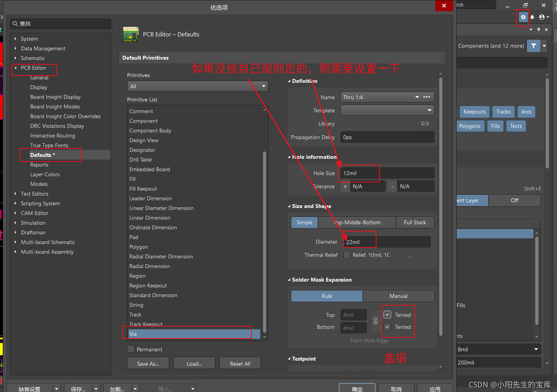The height and width of the screenshot is (392, 557).
Task: Switch to Full Stack tab
Action: (x=415, y=222)
